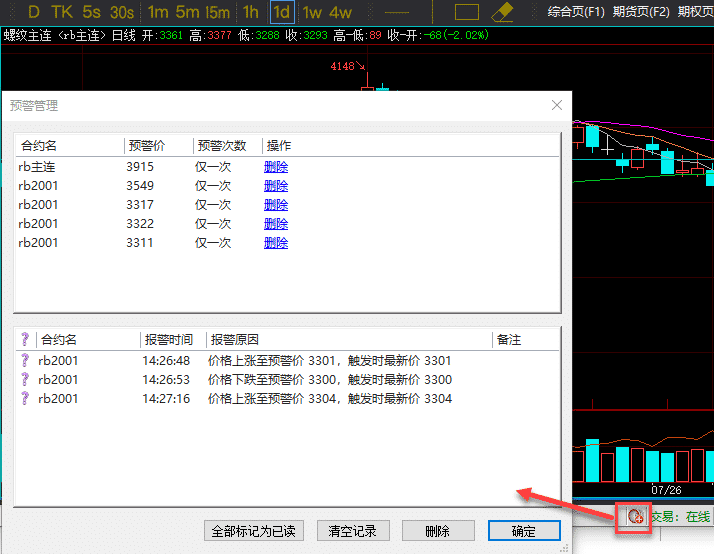Choose the line drawing tool
714x554 pixels.
(398, 12)
